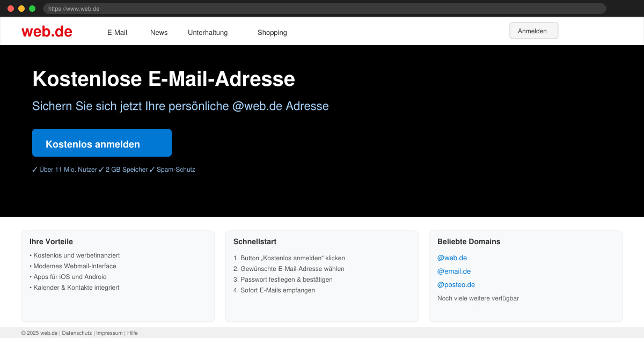This screenshot has width=644, height=338.
Task: Open the @web.de domain link
Action: point(452,258)
